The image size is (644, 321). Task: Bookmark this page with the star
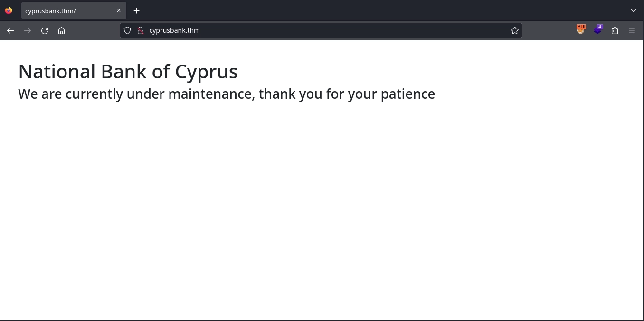tap(514, 30)
